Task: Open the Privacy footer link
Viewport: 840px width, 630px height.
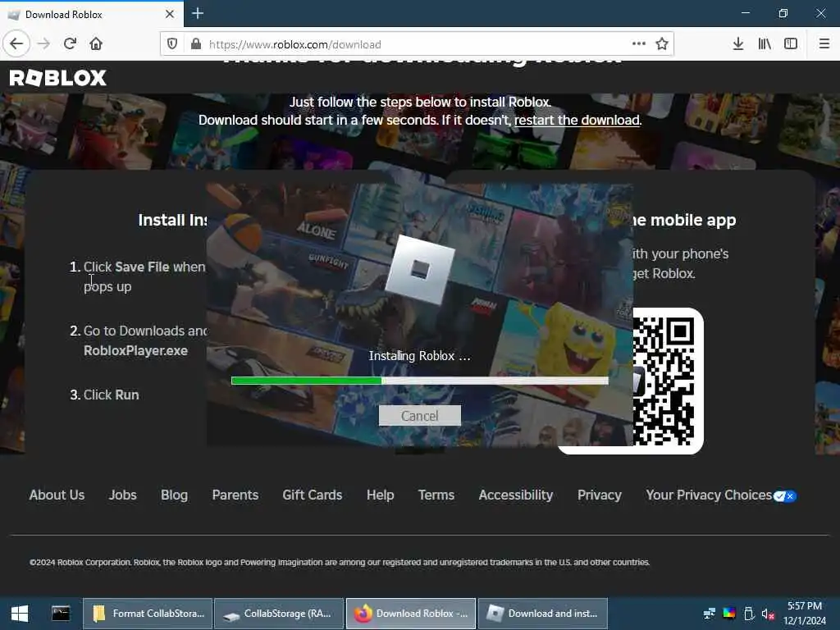Action: click(x=600, y=495)
